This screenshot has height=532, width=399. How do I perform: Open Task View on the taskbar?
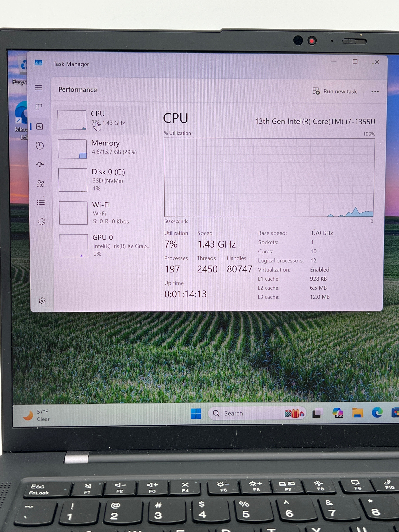[x=317, y=413]
